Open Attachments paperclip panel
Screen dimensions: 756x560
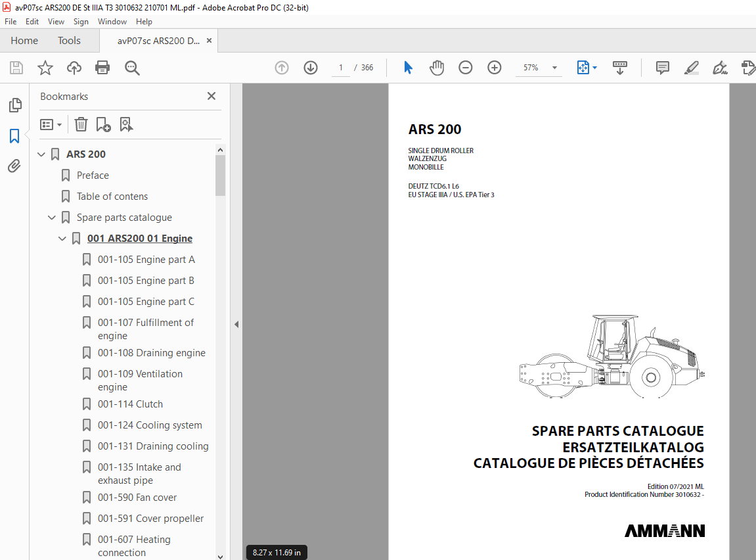click(x=14, y=166)
